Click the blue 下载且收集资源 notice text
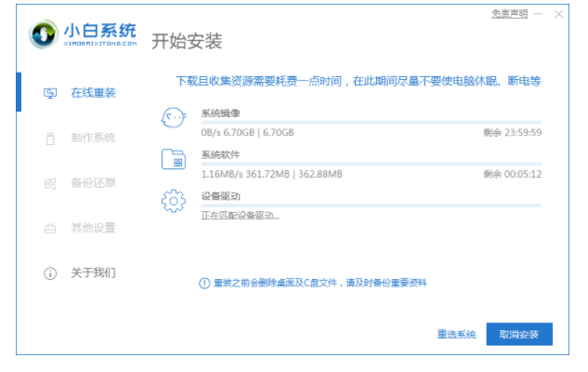 tap(359, 81)
